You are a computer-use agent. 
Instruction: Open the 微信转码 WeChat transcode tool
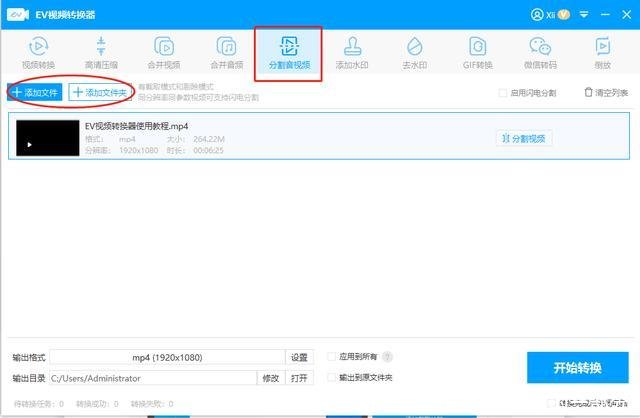point(540,53)
